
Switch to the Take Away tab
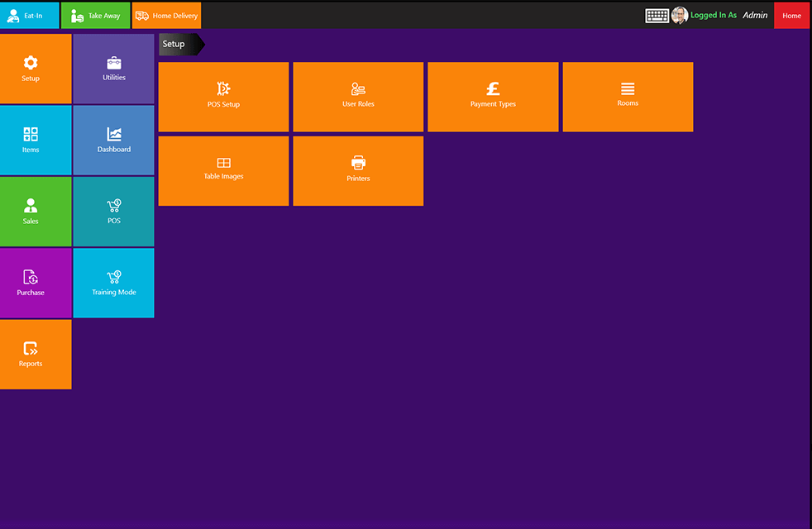(x=95, y=16)
